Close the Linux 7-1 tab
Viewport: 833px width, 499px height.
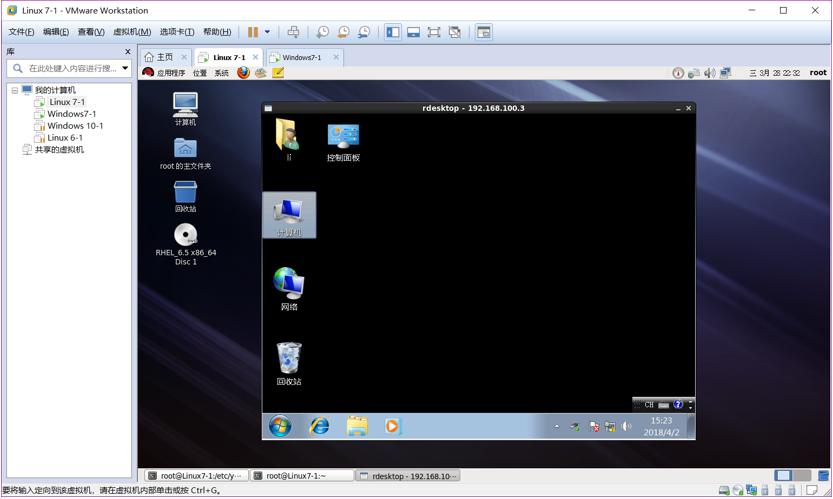(256, 57)
